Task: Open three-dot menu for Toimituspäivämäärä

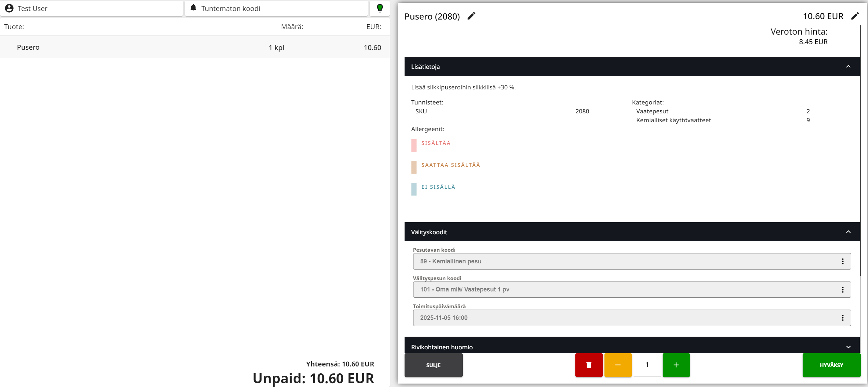Action: (x=843, y=318)
